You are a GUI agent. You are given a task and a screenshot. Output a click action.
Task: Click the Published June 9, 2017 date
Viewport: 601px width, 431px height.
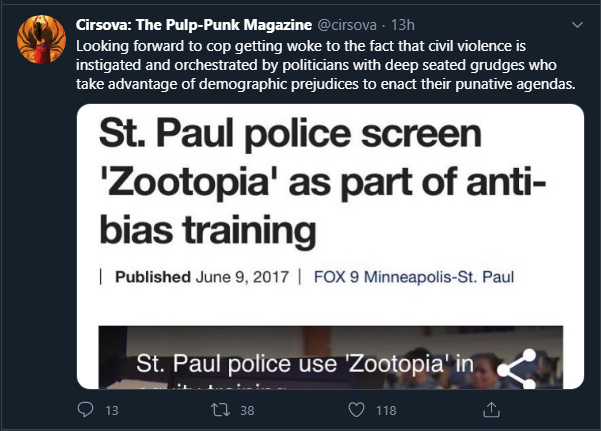tap(202, 277)
